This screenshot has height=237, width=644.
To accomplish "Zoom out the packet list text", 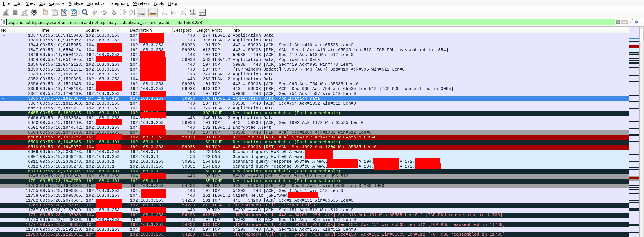I will (174, 12).
